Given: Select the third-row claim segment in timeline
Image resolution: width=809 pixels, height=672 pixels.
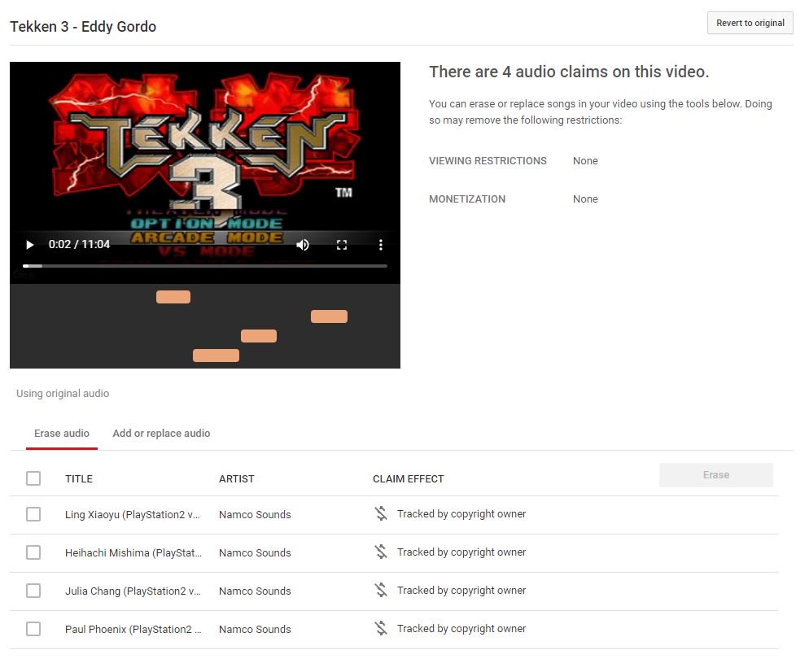Looking at the screenshot, I should coord(259,336).
